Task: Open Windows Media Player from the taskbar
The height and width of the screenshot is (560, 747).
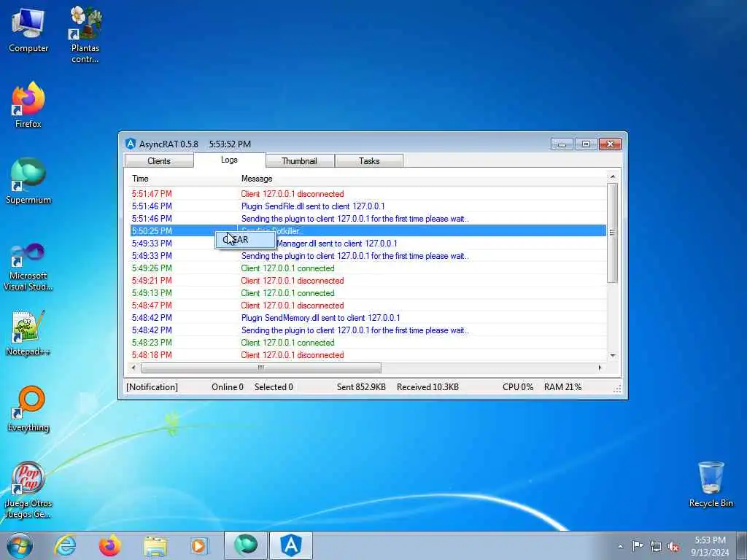Action: [x=199, y=545]
